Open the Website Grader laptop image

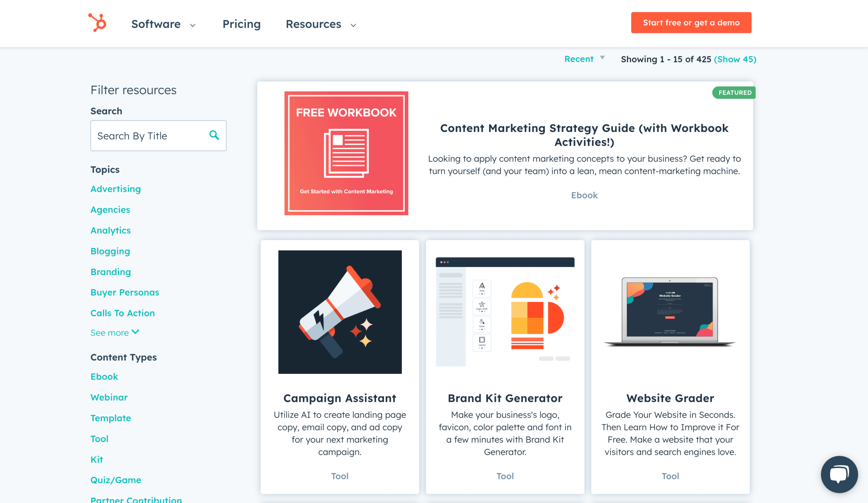point(670,312)
